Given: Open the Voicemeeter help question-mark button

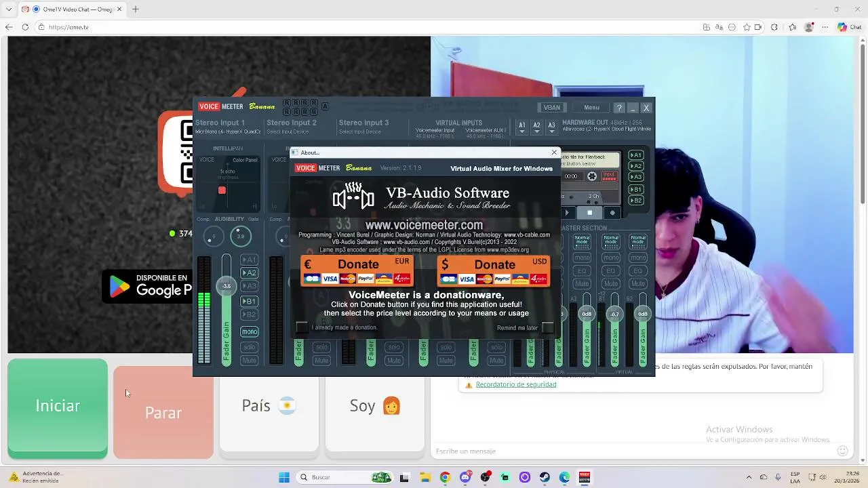Looking at the screenshot, I should tap(618, 108).
